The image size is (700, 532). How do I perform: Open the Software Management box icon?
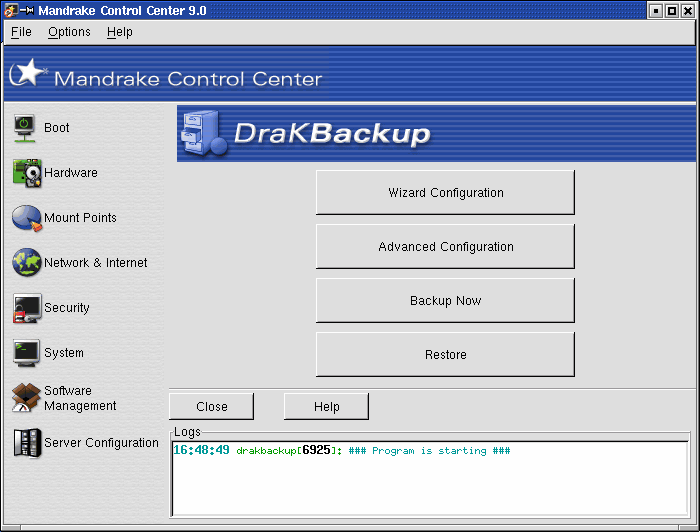(x=26, y=398)
